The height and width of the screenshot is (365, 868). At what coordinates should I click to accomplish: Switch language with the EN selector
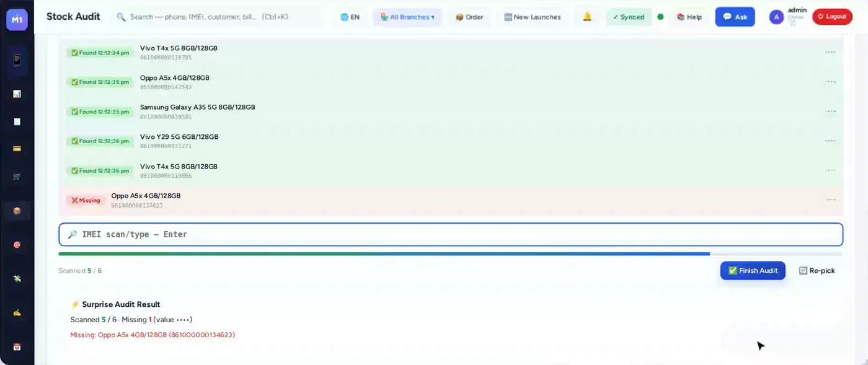[350, 17]
